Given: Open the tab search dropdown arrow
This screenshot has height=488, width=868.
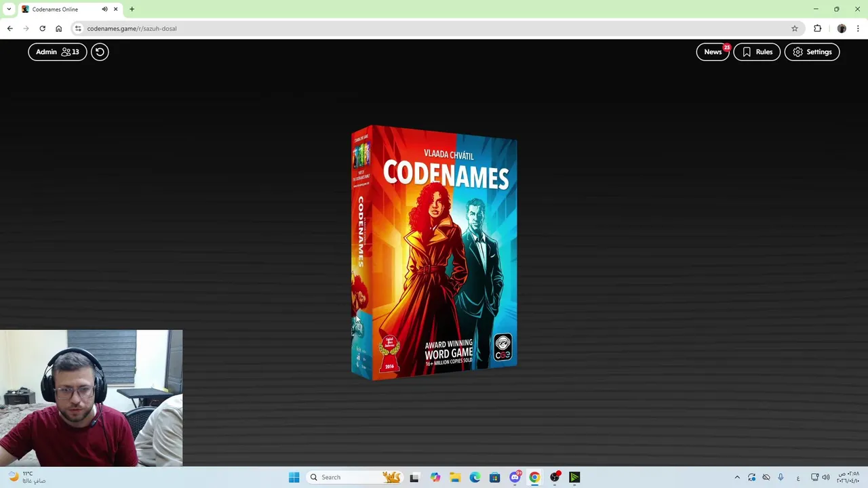Looking at the screenshot, I should pos(9,9).
